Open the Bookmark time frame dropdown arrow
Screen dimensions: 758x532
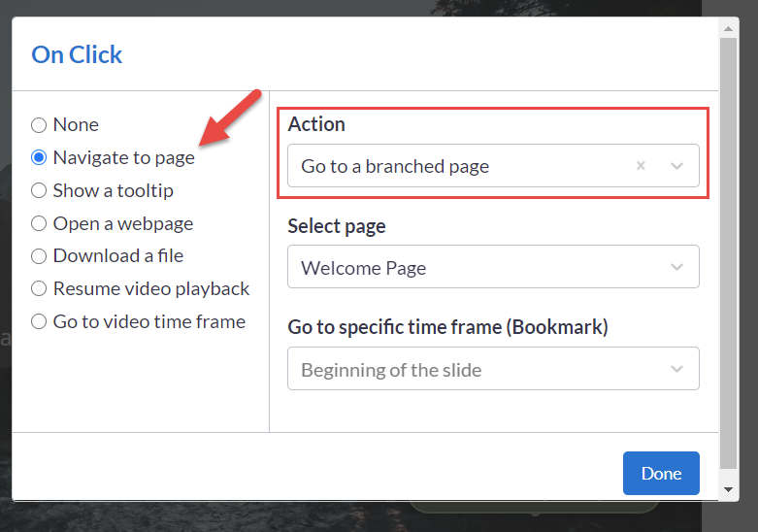click(x=676, y=369)
